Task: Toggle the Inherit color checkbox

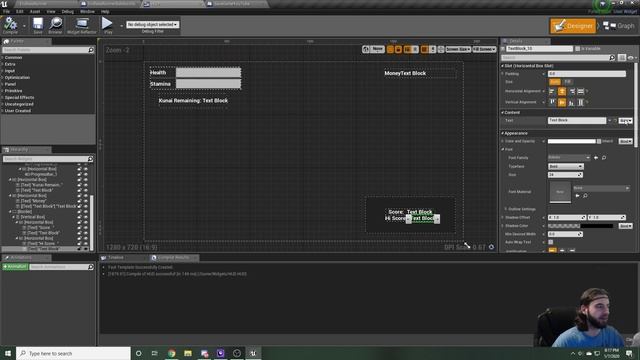Action: click(x=599, y=141)
